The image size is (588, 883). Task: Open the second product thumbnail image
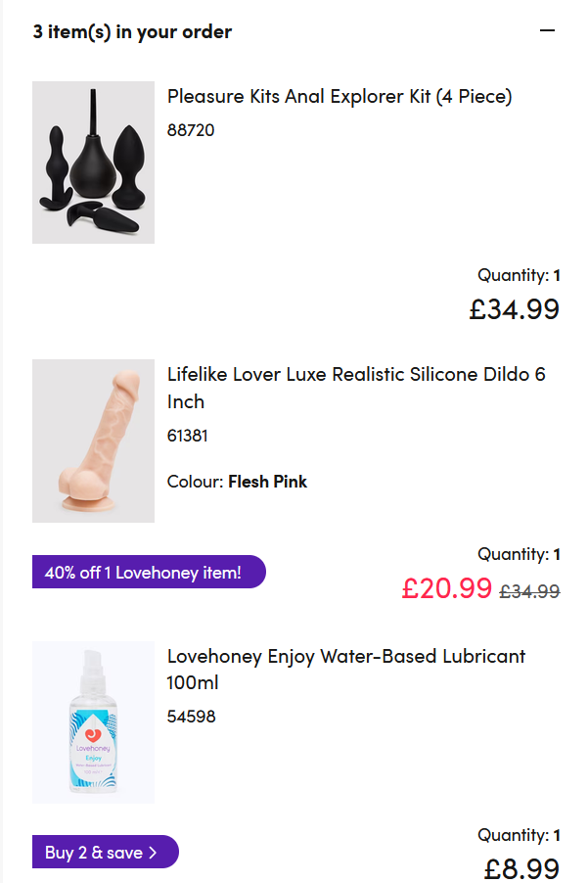click(x=93, y=441)
